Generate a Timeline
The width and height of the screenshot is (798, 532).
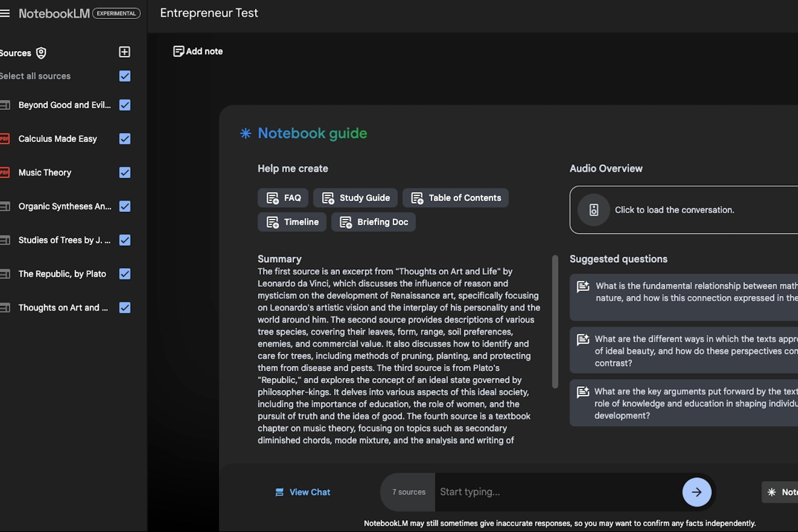(292, 222)
